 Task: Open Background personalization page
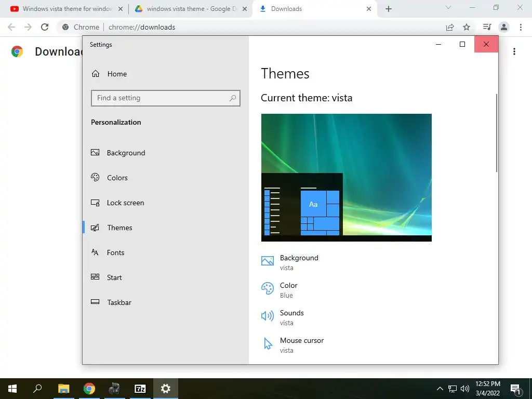tap(118, 153)
